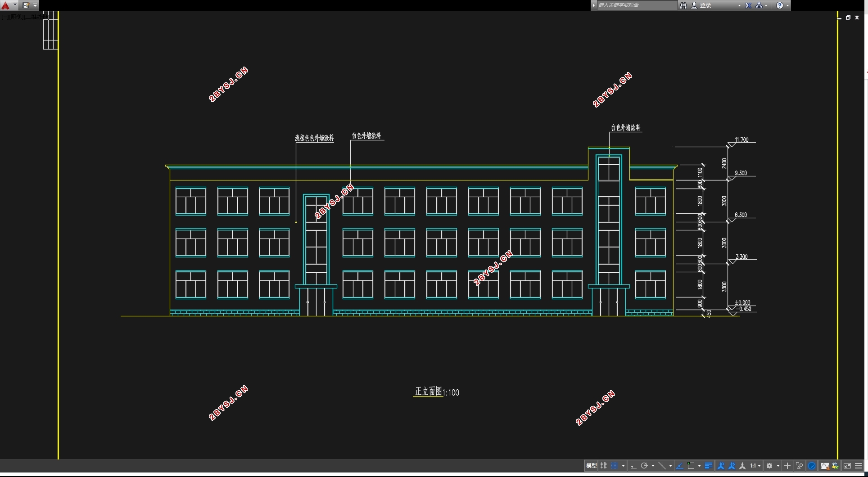Viewport: 868px width, 477px height.
Task: Toggle clean screen mode
Action: [x=847, y=466]
